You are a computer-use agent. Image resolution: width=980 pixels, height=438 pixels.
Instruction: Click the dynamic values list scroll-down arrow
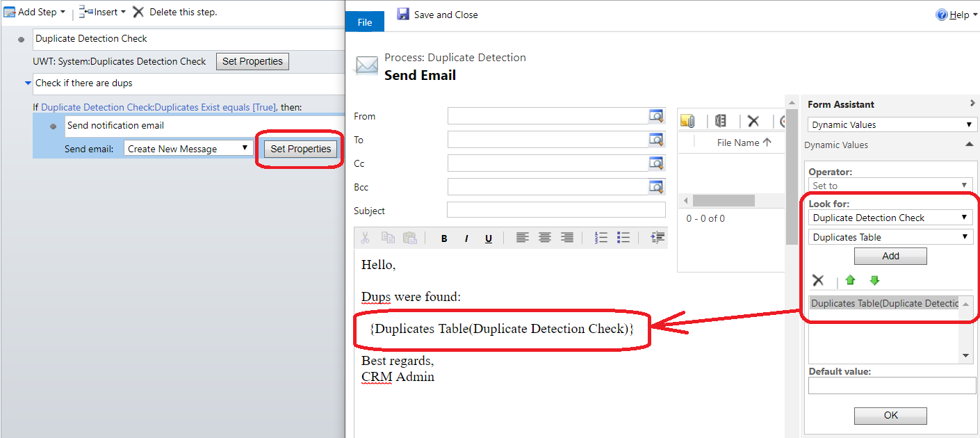coord(966,355)
